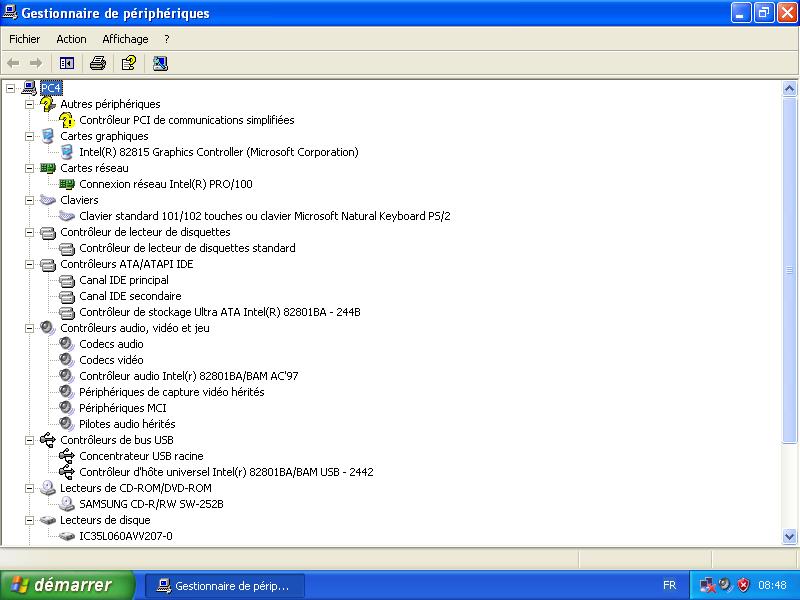800x600 pixels.
Task: Click the Canal IDE principal icon
Action: (x=67, y=280)
